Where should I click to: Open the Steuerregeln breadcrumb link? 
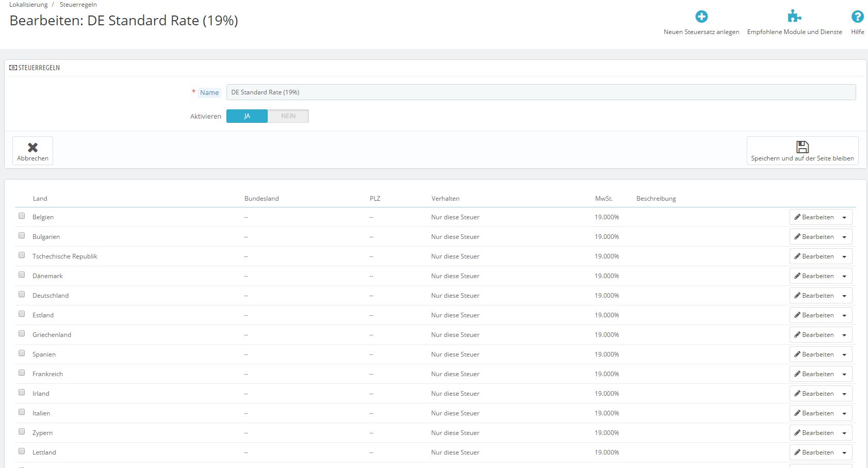pyautogui.click(x=78, y=5)
